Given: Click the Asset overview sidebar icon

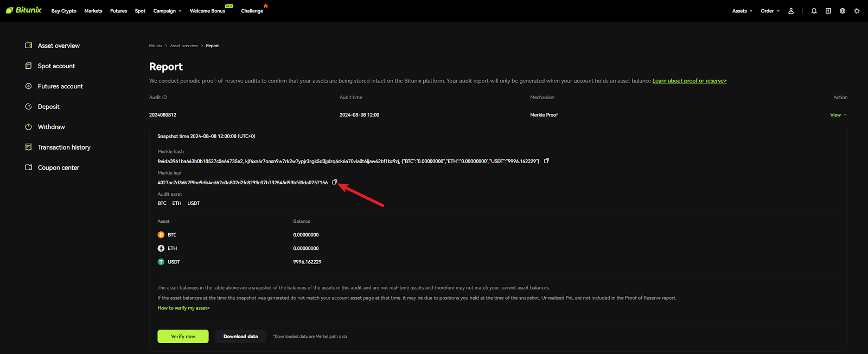Looking at the screenshot, I should (29, 46).
